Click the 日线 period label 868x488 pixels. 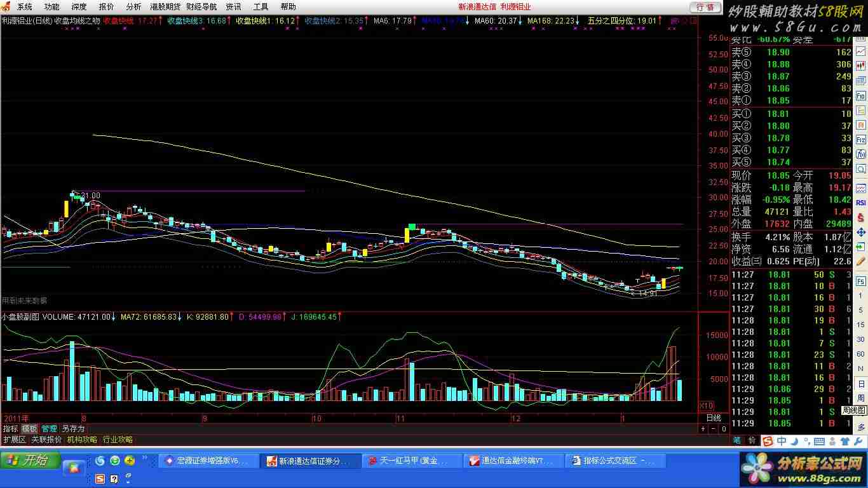pyautogui.click(x=714, y=418)
